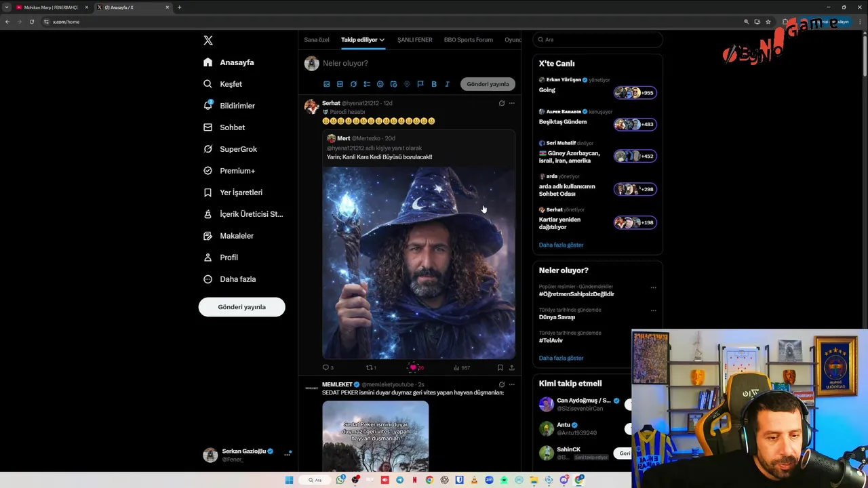Open emoji picker in composer
The height and width of the screenshot is (488, 868).
click(x=380, y=84)
